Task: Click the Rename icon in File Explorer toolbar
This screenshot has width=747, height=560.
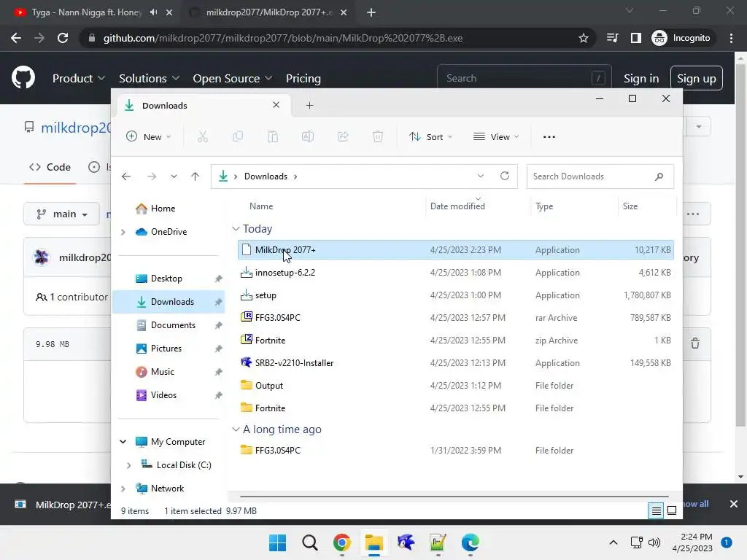Action: point(308,137)
